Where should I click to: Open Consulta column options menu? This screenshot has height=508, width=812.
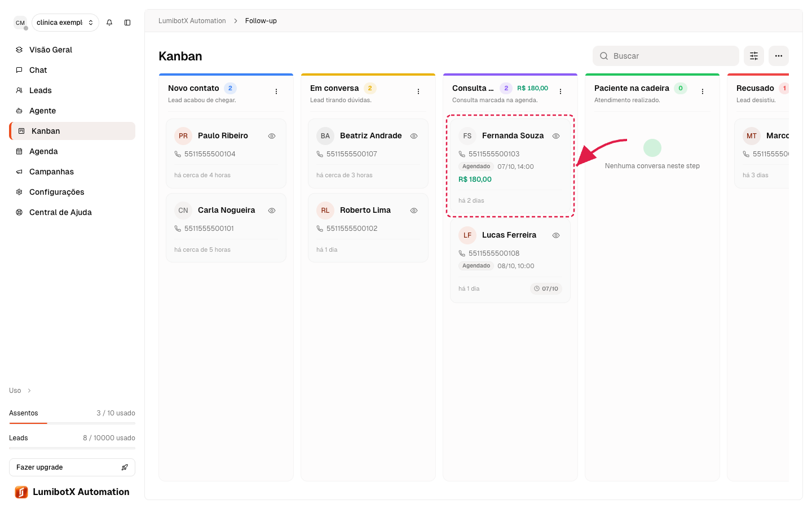561,91
